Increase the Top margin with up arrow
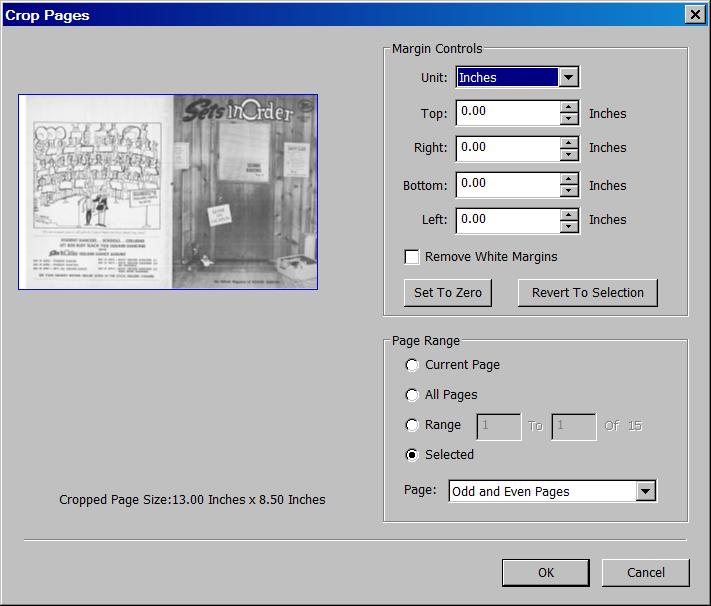 coord(569,107)
